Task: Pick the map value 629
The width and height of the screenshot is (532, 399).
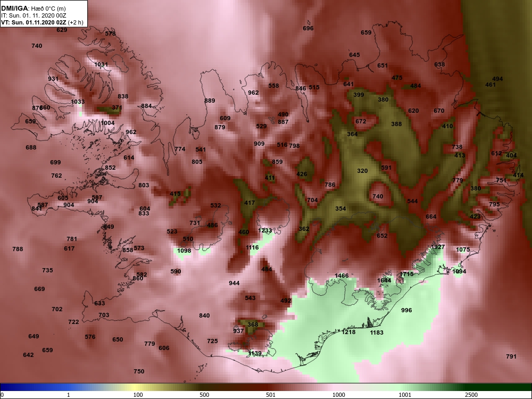Action: coord(62,30)
